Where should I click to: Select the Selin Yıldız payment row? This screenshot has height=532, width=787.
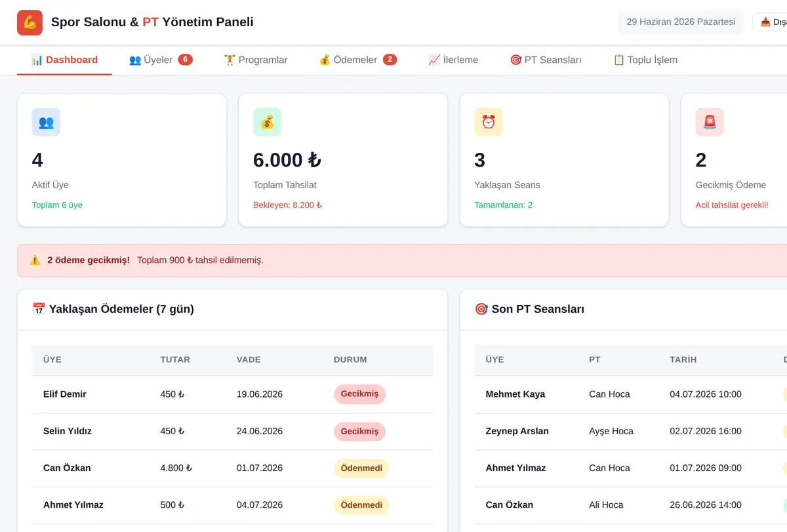tap(233, 432)
